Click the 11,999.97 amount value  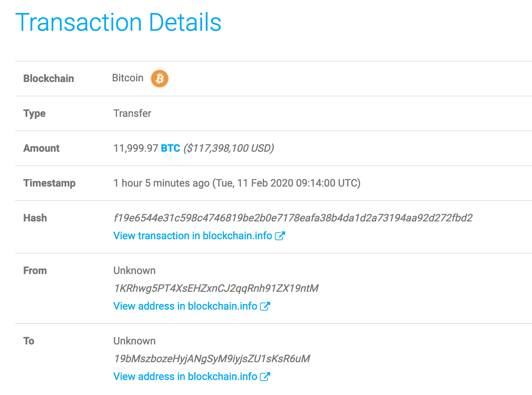pyautogui.click(x=136, y=148)
